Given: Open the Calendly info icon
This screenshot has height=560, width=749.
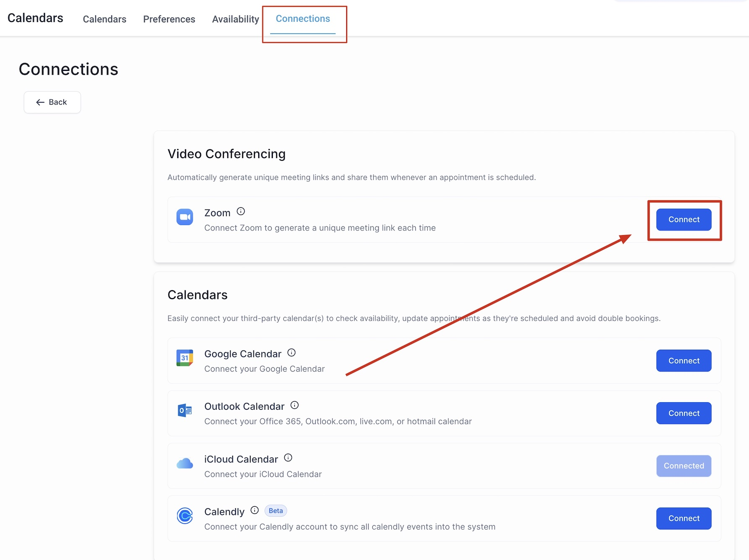Looking at the screenshot, I should (254, 510).
